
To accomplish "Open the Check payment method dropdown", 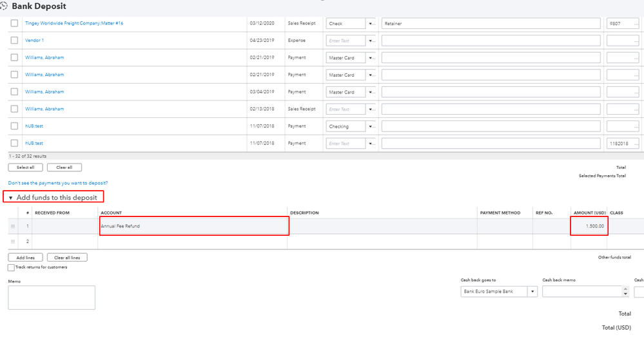I will tap(371, 23).
